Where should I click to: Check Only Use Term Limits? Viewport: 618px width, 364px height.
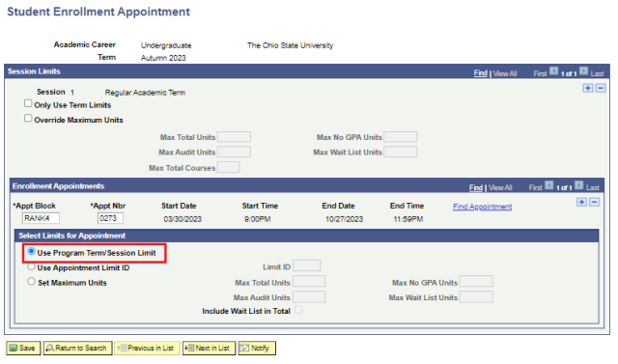[x=28, y=103]
